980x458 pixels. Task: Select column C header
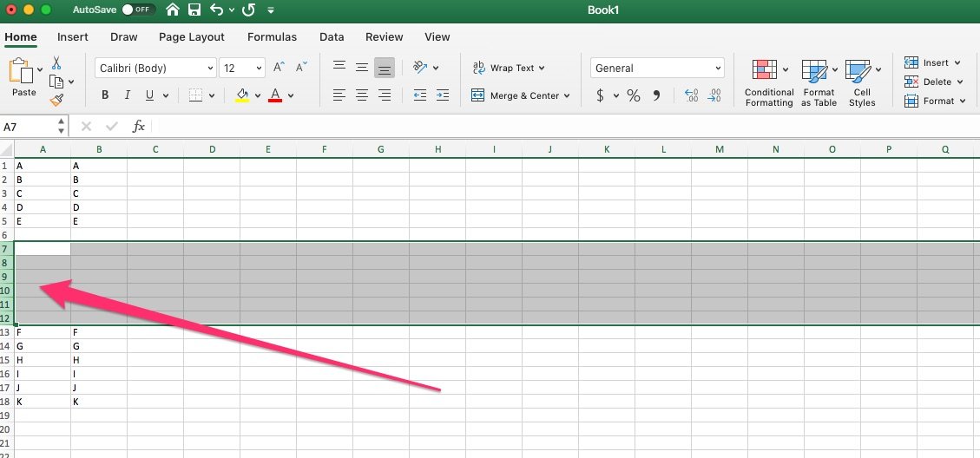pos(155,149)
